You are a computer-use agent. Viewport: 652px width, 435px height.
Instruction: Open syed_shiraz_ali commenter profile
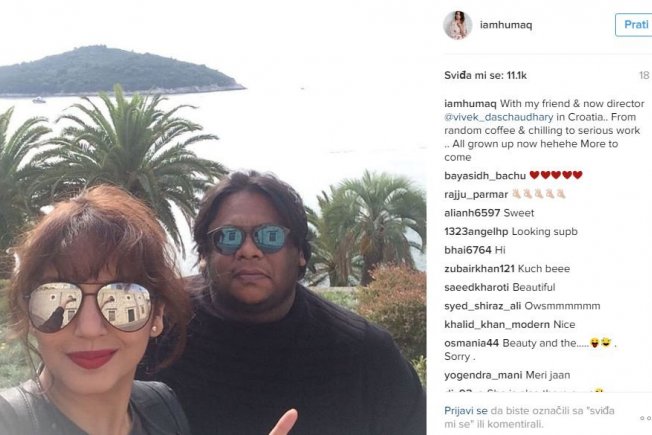(x=482, y=306)
